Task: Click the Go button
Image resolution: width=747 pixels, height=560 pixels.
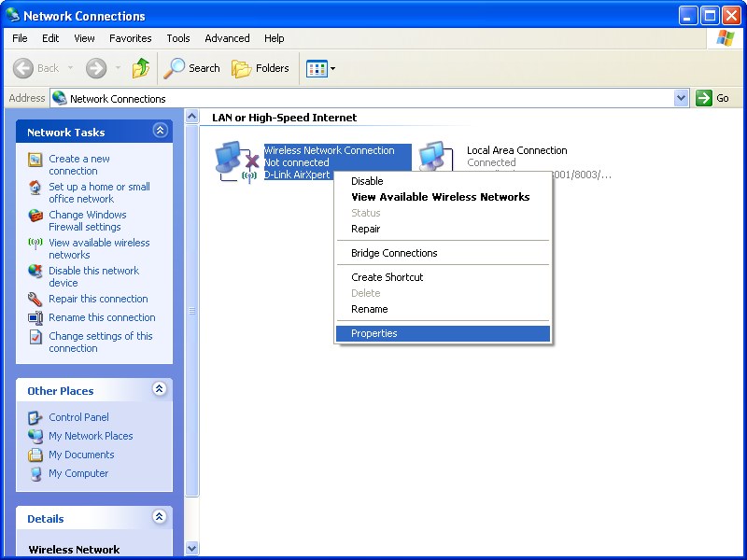Action: coord(713,98)
